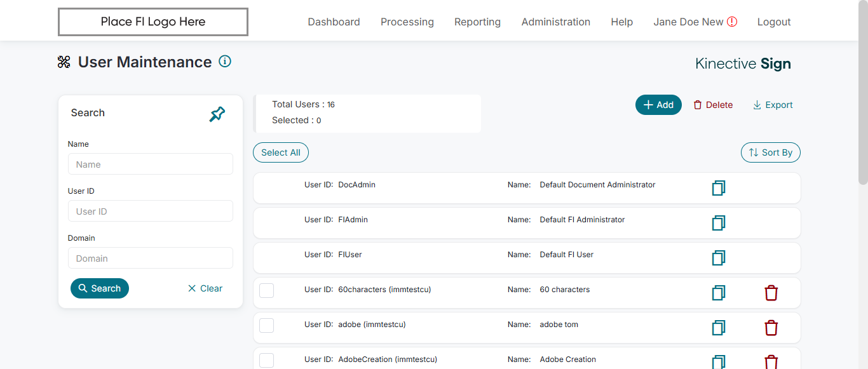Image resolution: width=868 pixels, height=369 pixels.
Task: Open the Reporting menu
Action: pyautogui.click(x=477, y=22)
